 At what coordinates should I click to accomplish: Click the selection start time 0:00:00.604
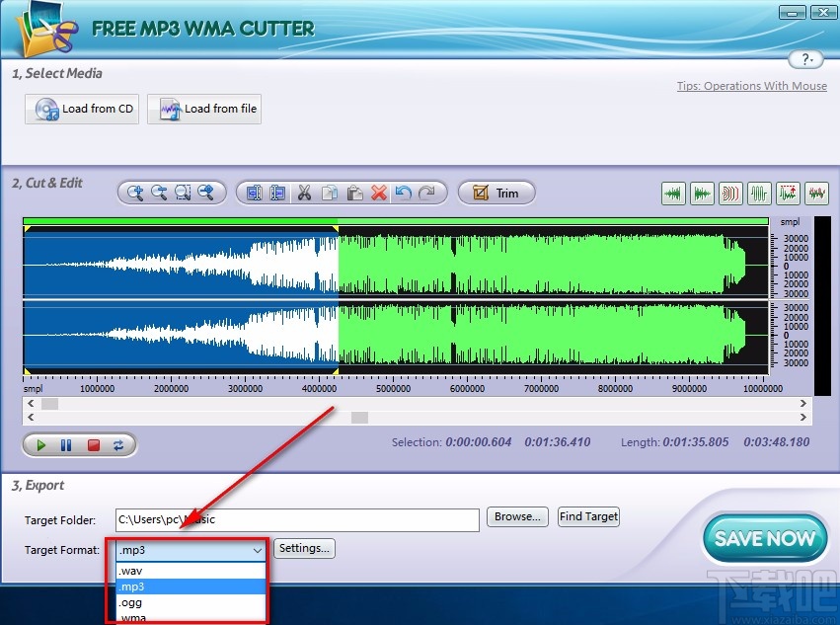[479, 442]
